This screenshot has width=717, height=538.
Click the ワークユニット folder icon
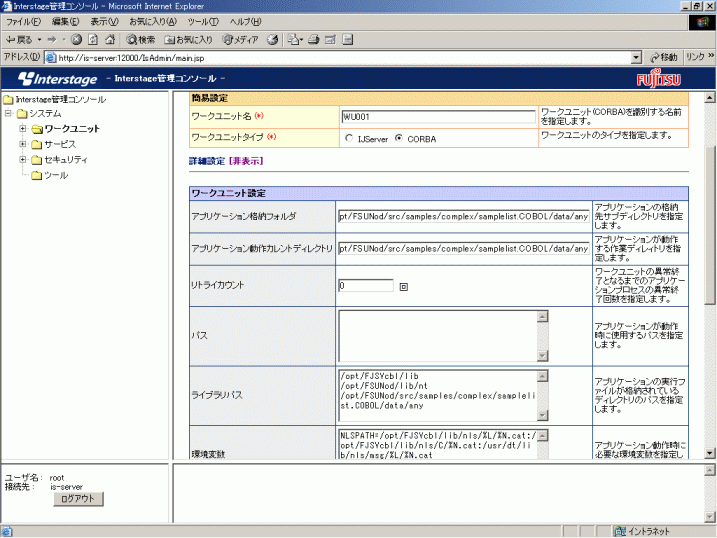(x=37, y=129)
